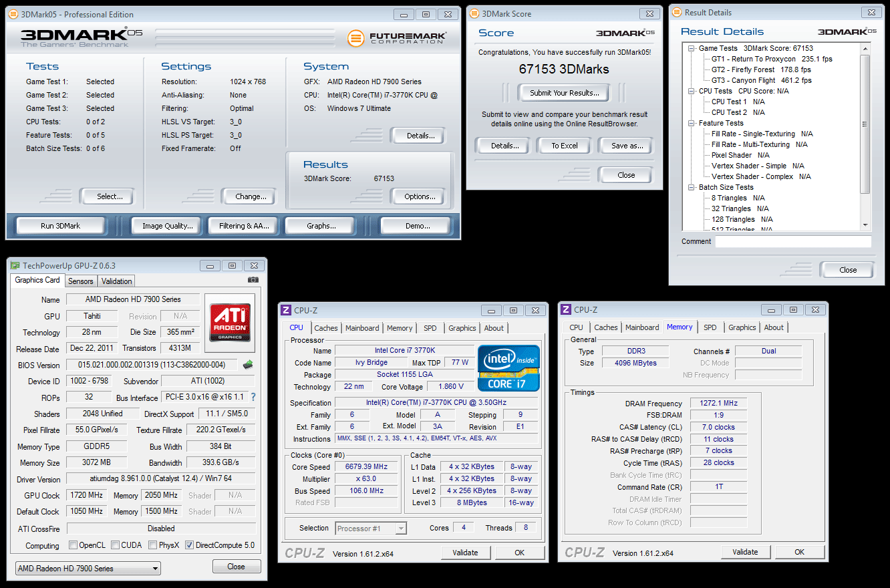Click the Filtering & AA... button
Viewport: 890px width, 588px height.
(244, 226)
